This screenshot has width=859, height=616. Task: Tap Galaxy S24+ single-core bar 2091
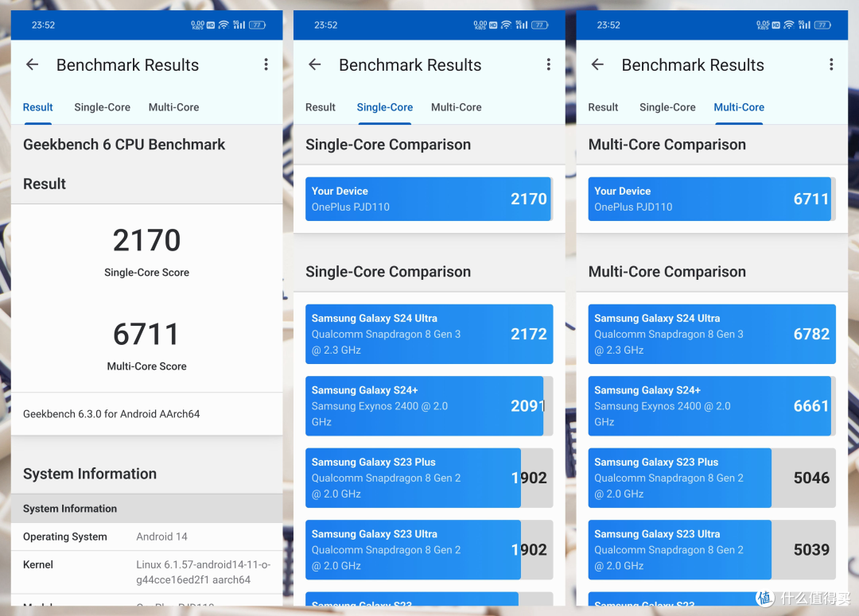429,405
